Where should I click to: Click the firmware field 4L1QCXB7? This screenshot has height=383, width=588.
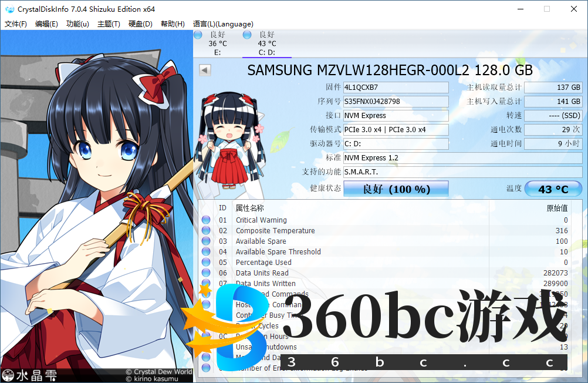(395, 88)
